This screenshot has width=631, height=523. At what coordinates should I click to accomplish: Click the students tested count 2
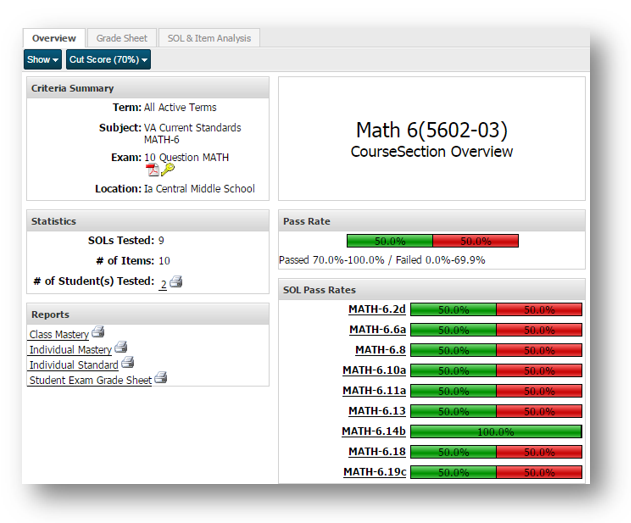pyautogui.click(x=163, y=284)
